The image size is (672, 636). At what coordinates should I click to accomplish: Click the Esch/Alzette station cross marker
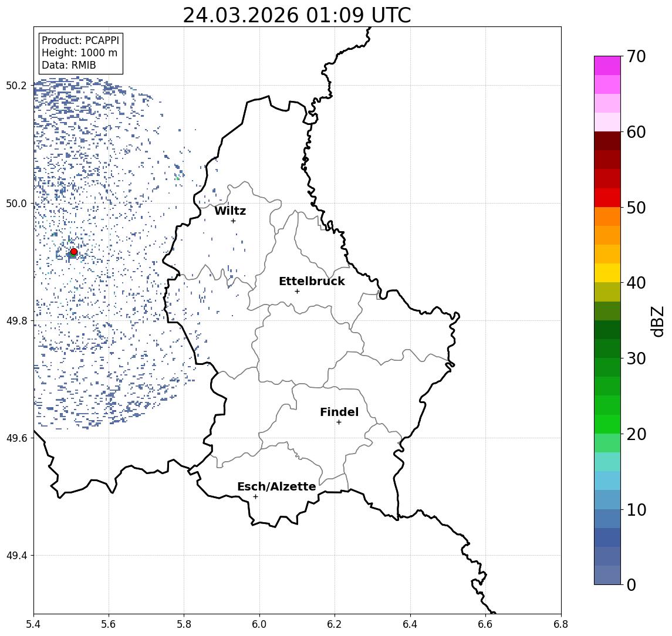255,497
